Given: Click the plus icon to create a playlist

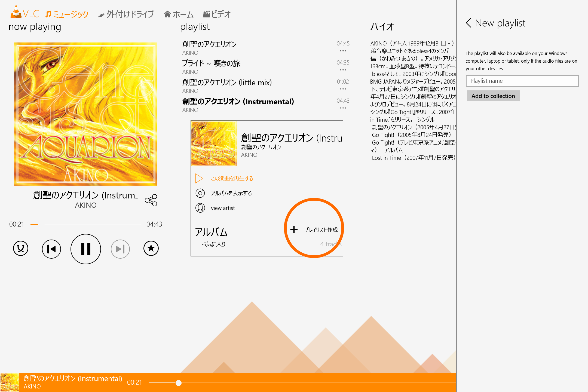Looking at the screenshot, I should point(294,229).
